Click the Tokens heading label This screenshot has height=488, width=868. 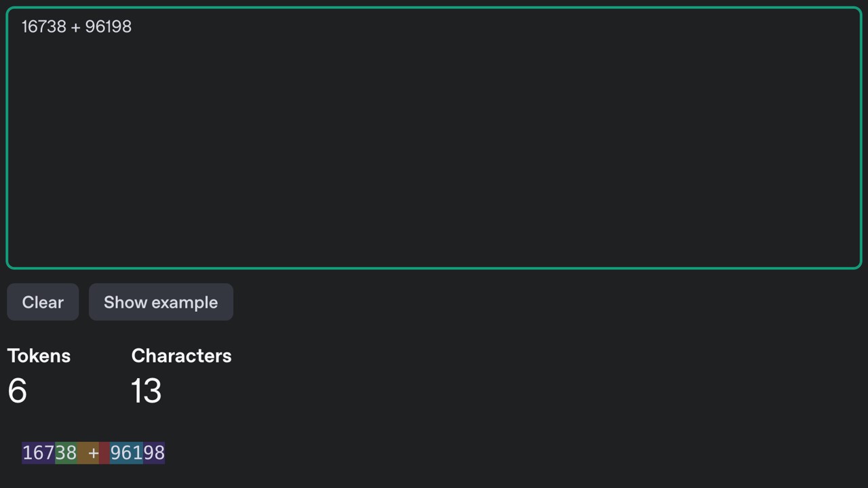39,356
